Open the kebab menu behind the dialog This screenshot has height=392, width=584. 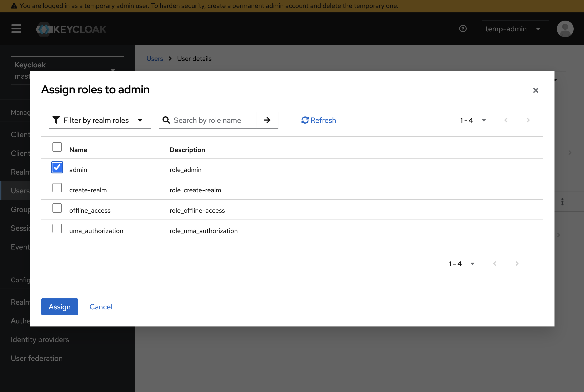[562, 201]
